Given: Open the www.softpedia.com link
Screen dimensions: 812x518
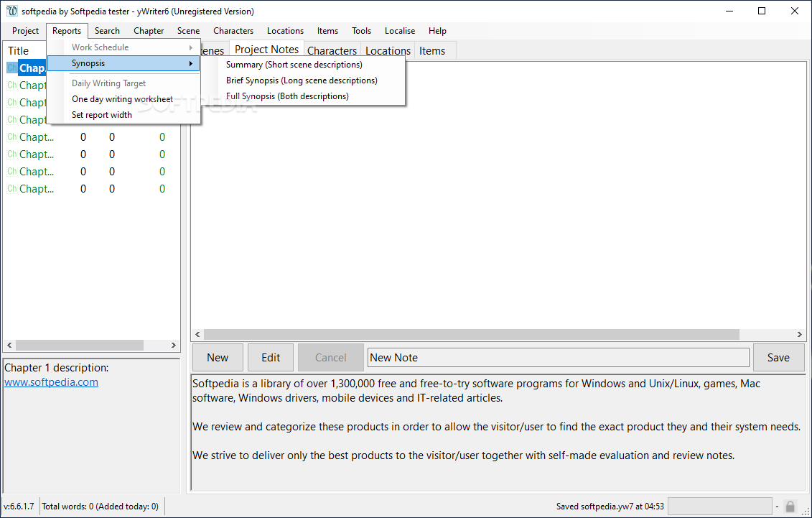Looking at the screenshot, I should click(x=51, y=382).
